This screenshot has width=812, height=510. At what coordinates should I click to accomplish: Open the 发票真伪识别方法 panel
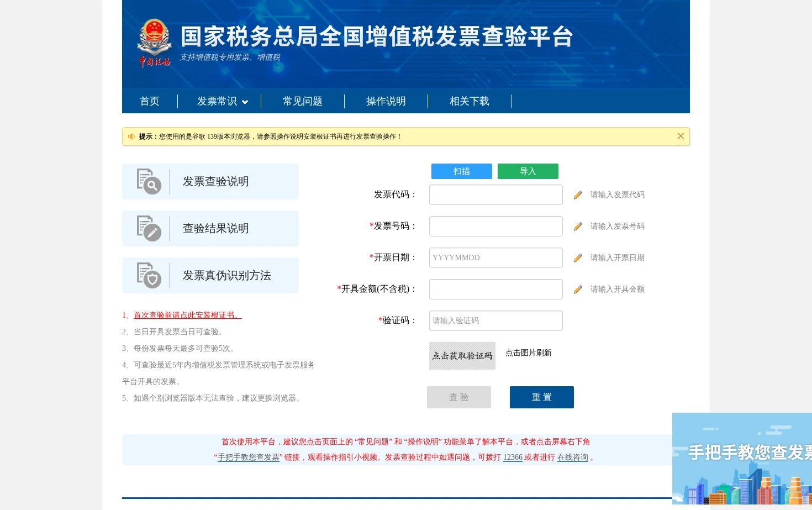210,275
